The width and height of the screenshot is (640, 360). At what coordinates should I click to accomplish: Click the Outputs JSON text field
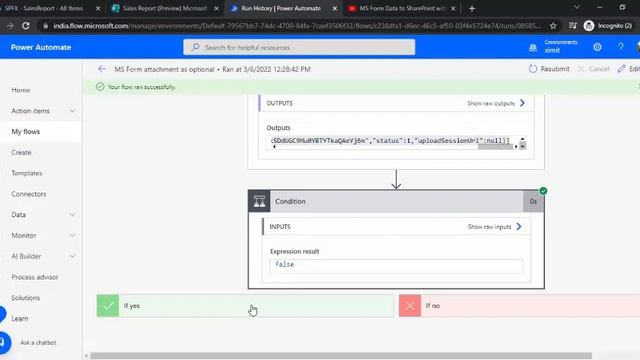click(x=392, y=140)
